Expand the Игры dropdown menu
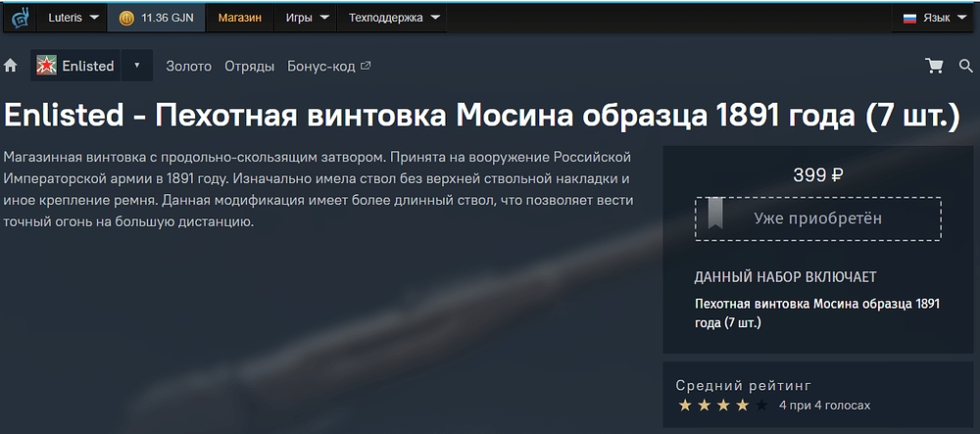 click(x=307, y=18)
